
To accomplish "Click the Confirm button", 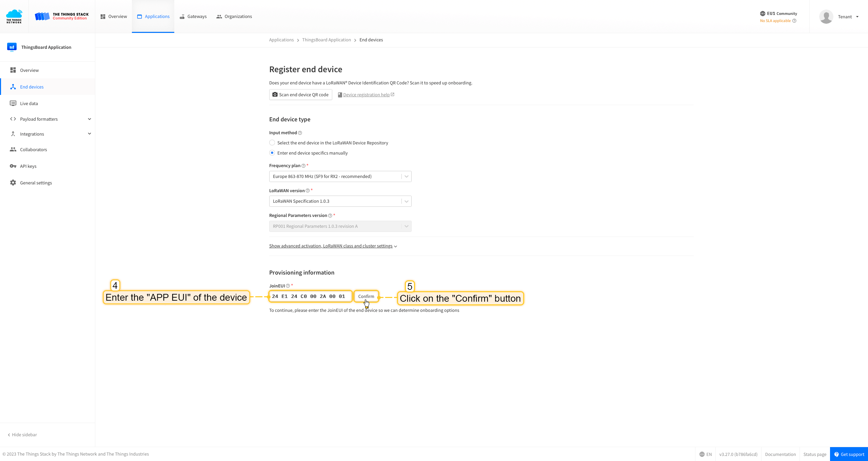I will click(366, 296).
